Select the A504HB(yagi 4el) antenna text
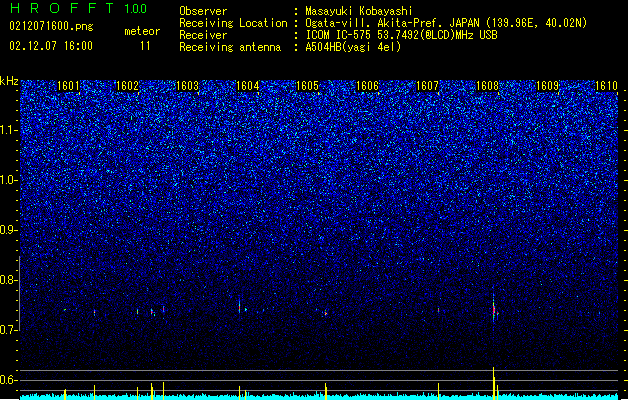Screen dimensions: 629x400 [x=353, y=47]
